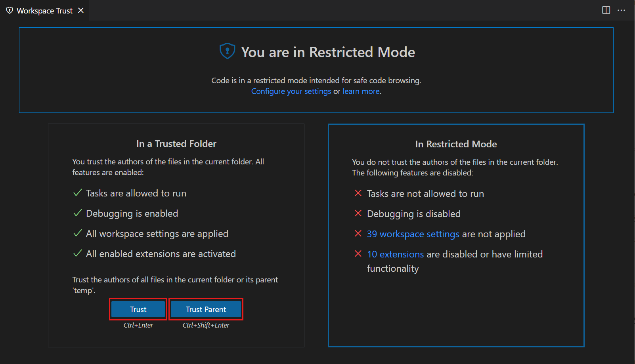Click the red X beside 'Tasks are not allowed to run'

click(358, 193)
